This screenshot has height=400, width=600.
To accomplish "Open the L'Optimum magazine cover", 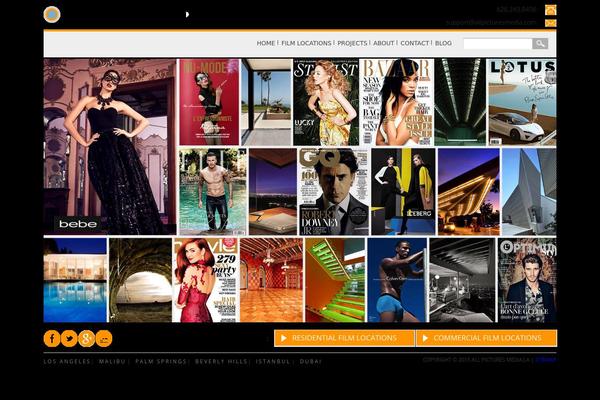I will (x=527, y=280).
